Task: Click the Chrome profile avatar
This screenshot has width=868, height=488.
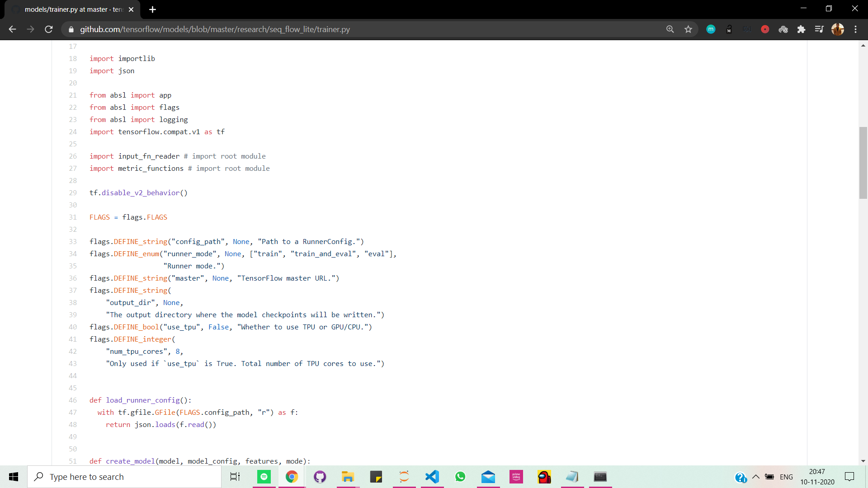Action: tap(837, 29)
